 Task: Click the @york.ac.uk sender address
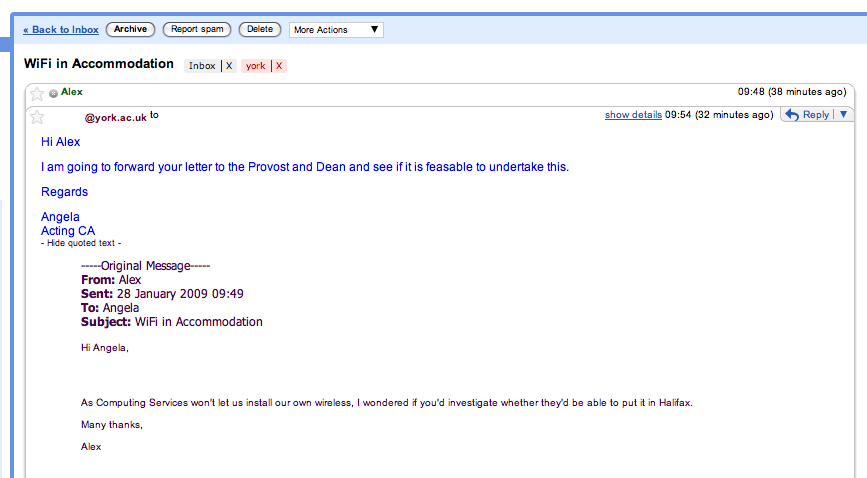point(115,117)
